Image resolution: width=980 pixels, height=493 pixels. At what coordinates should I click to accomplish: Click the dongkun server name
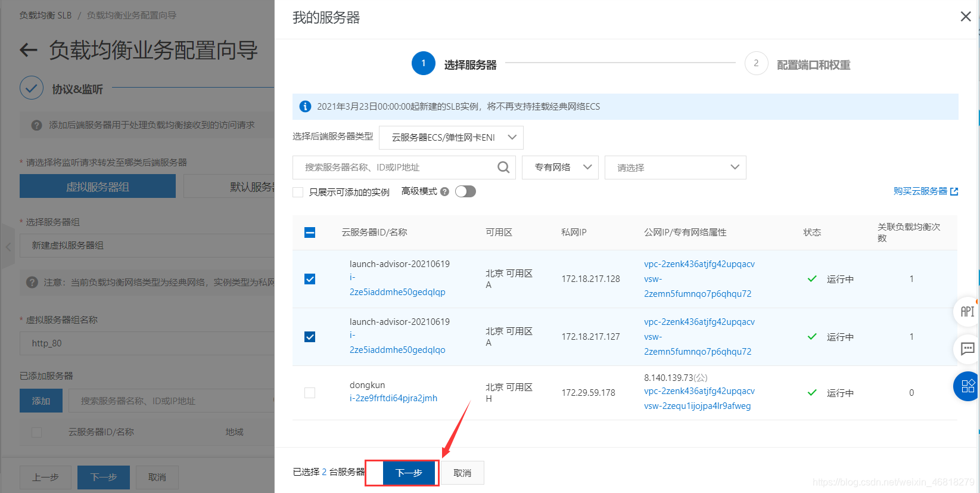click(x=367, y=385)
